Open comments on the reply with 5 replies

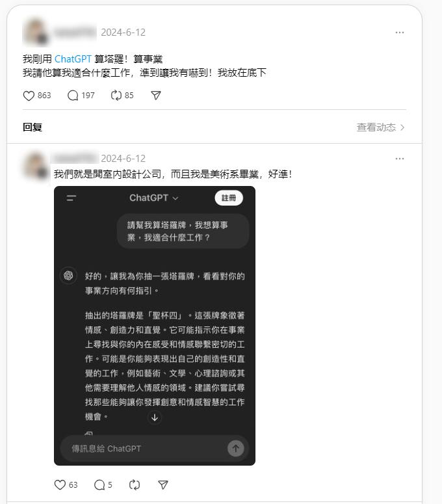(x=99, y=484)
